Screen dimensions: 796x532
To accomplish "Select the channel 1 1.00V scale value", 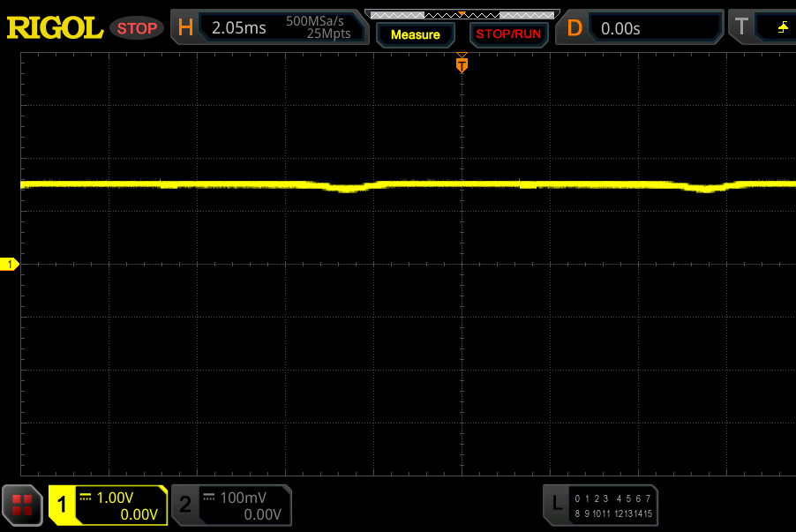I will [115, 498].
